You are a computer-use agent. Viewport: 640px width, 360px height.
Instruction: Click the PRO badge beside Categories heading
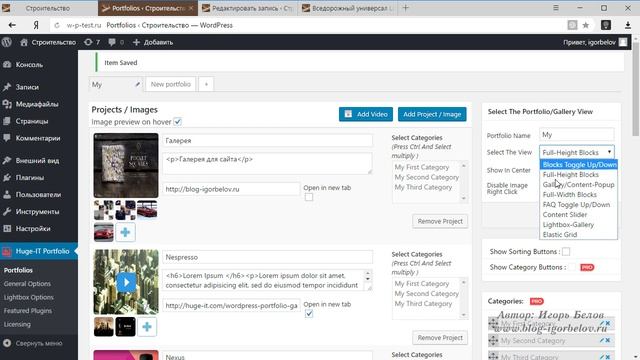pyautogui.click(x=536, y=301)
